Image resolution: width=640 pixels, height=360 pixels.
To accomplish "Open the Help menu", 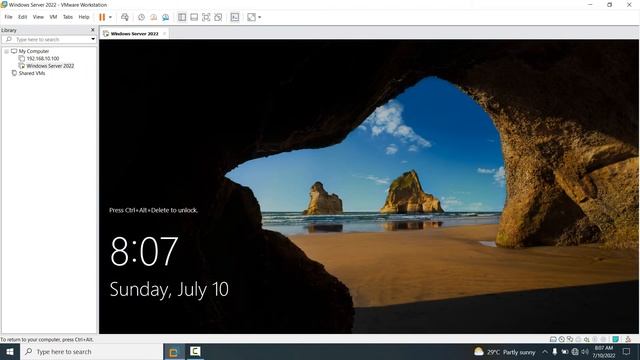I will click(84, 17).
